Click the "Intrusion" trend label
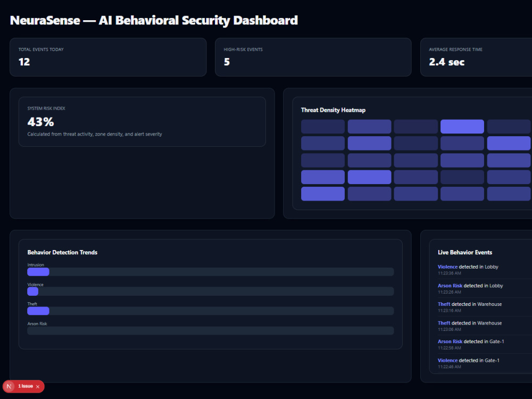This screenshot has width=532, height=399. pos(36,265)
